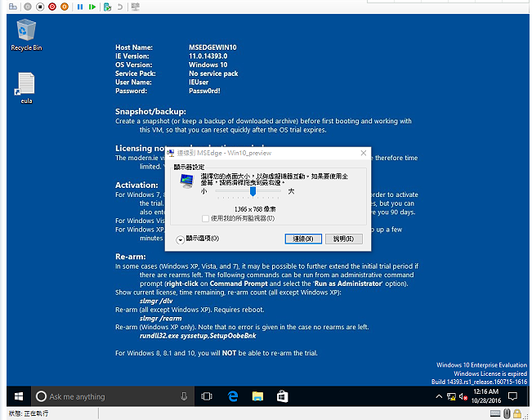Screen dimensions: 532x420
Task: Launch Microsoft Edge from the taskbar
Action: click(x=233, y=396)
